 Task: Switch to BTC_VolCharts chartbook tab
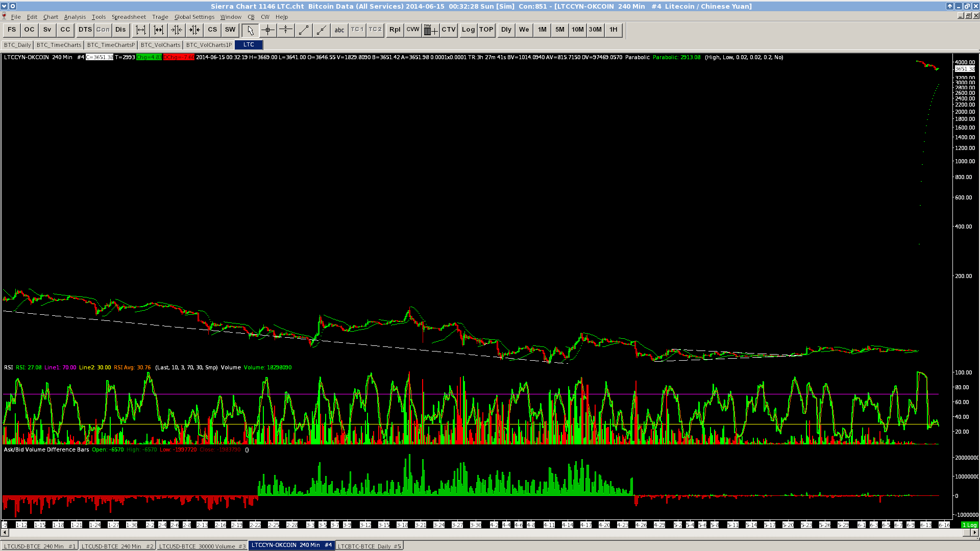click(x=160, y=45)
